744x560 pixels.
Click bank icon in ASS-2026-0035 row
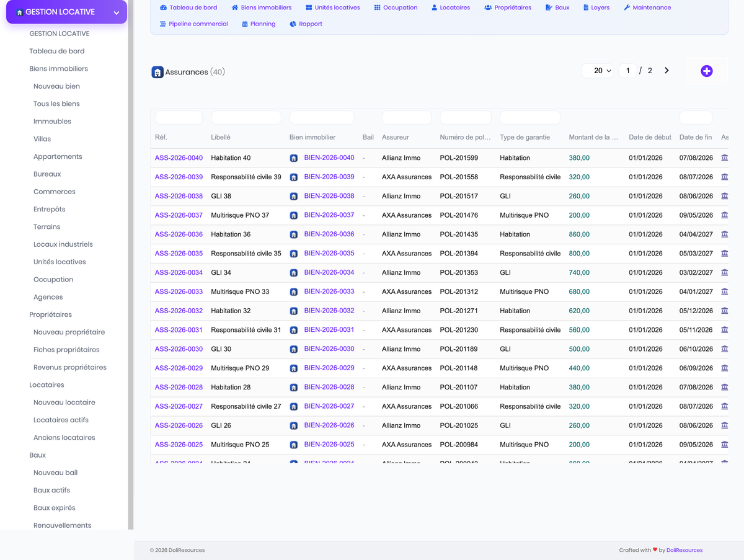point(725,253)
